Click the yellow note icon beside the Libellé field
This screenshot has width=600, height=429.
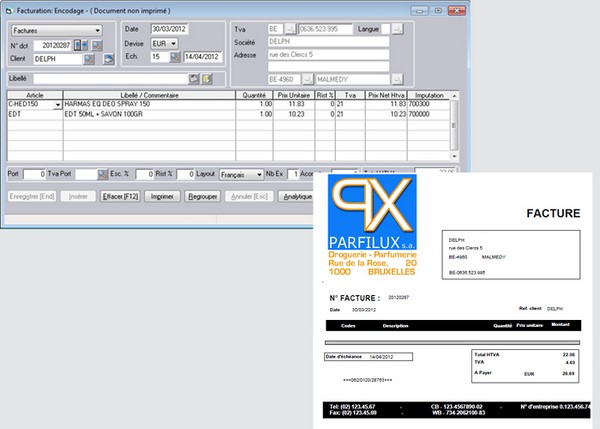[x=207, y=79]
